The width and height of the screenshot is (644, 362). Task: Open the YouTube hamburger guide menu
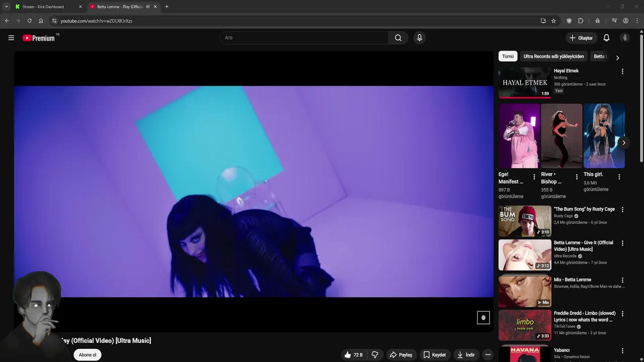click(11, 38)
